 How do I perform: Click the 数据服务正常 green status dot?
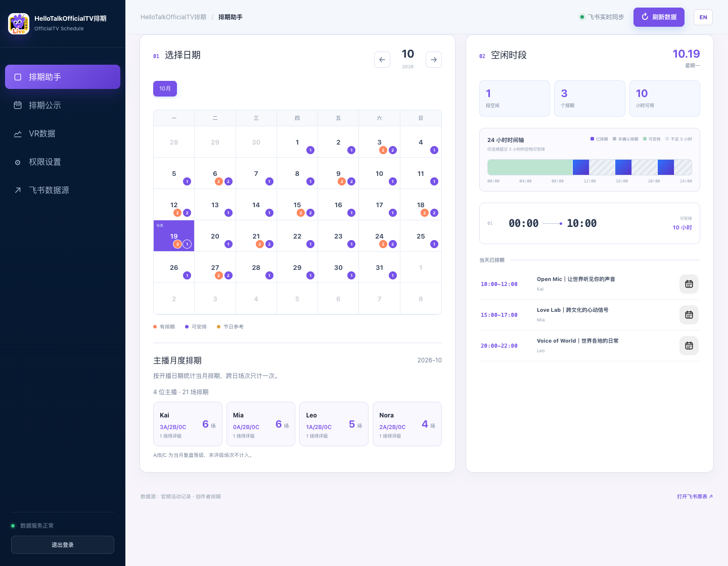tap(13, 526)
